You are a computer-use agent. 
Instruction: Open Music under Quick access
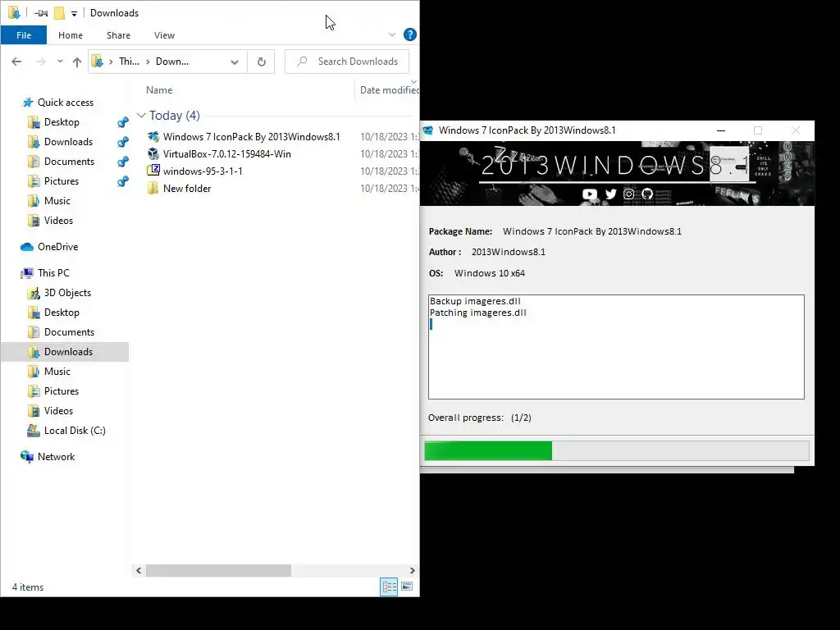[57, 201]
